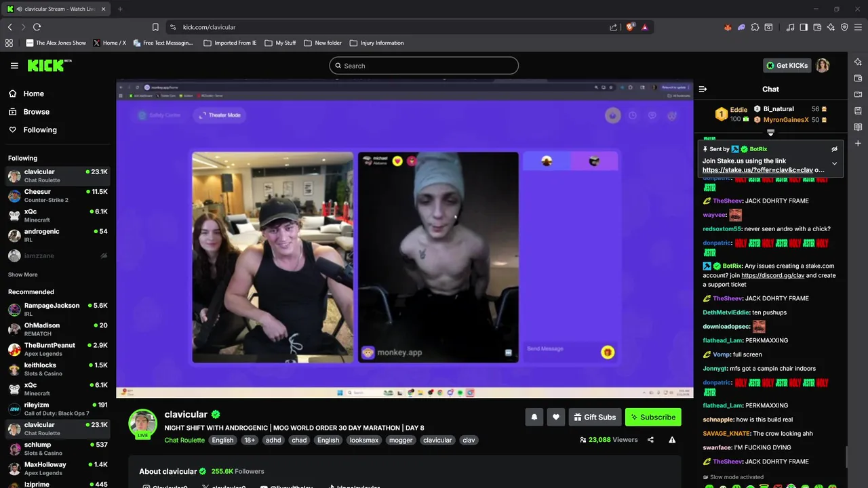Expand the gift leaderboard arrow
Viewport: 868px width, 488px height.
pyautogui.click(x=770, y=133)
